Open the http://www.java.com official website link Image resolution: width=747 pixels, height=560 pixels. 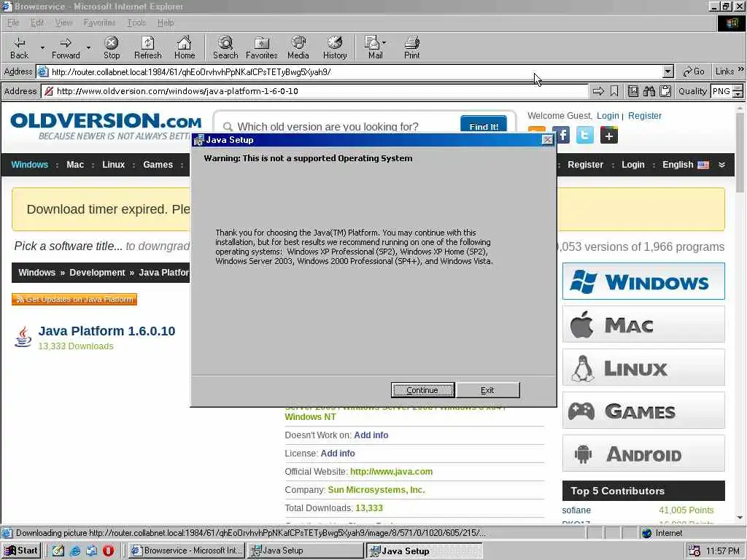[x=392, y=472]
